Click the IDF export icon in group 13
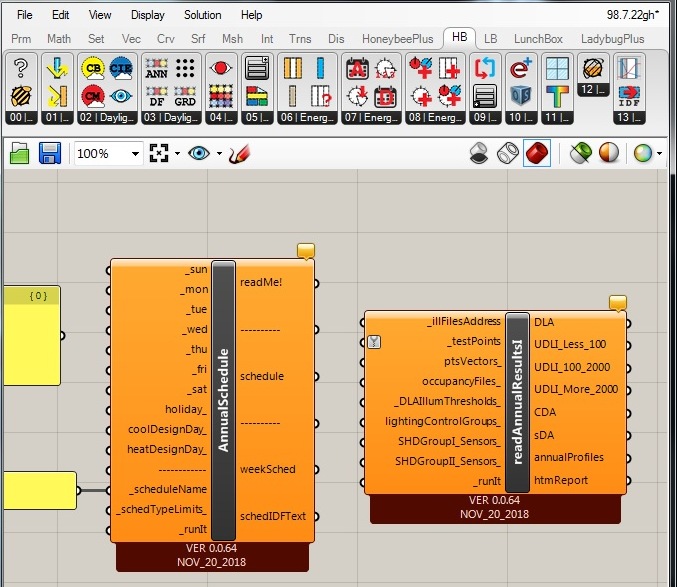This screenshot has width=677, height=587. (x=629, y=96)
